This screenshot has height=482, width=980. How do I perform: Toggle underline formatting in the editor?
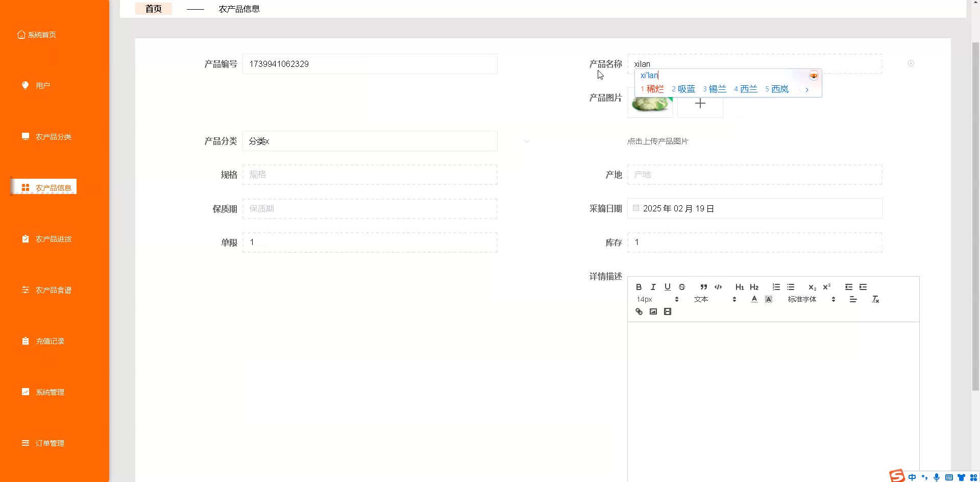[x=667, y=287]
